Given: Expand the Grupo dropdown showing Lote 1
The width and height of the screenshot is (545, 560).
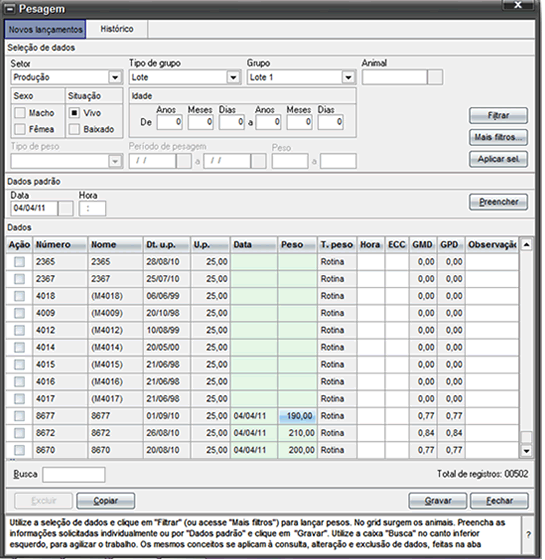Looking at the screenshot, I should [x=348, y=77].
